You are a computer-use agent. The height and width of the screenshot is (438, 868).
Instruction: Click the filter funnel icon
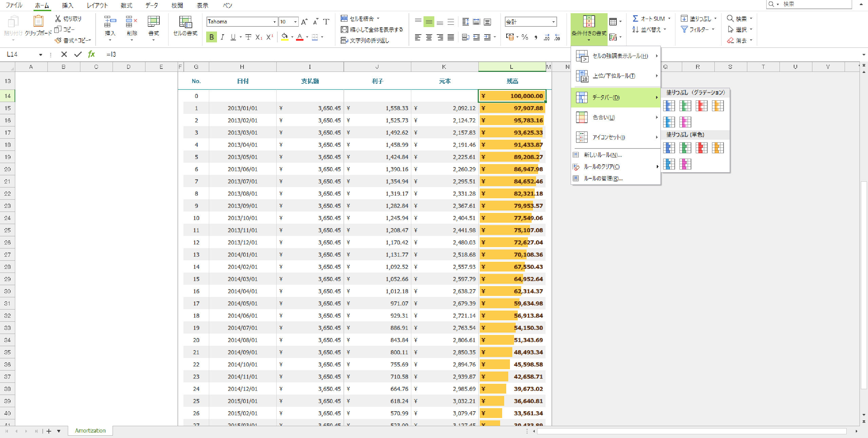point(685,29)
